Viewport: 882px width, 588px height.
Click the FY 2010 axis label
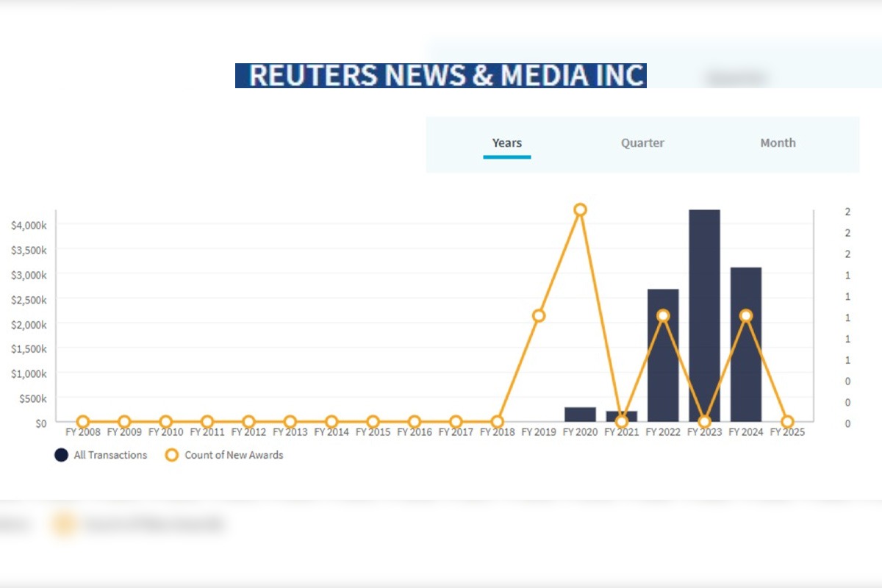click(x=166, y=432)
